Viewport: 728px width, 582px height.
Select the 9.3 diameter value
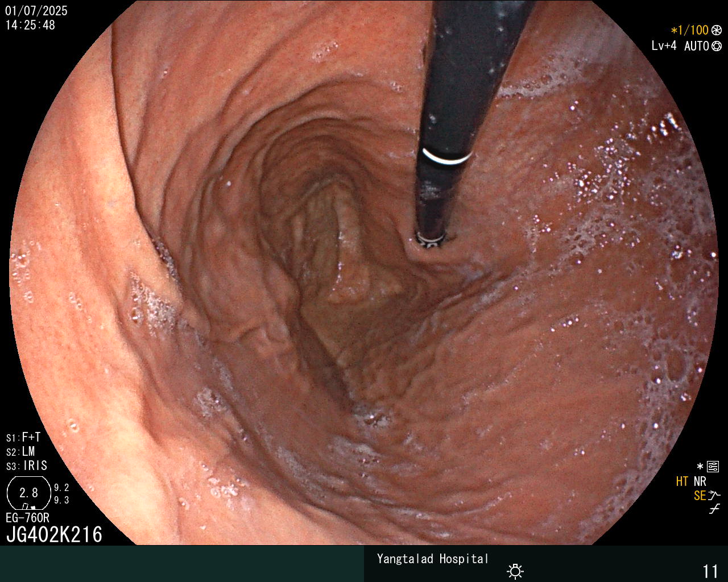(x=61, y=500)
